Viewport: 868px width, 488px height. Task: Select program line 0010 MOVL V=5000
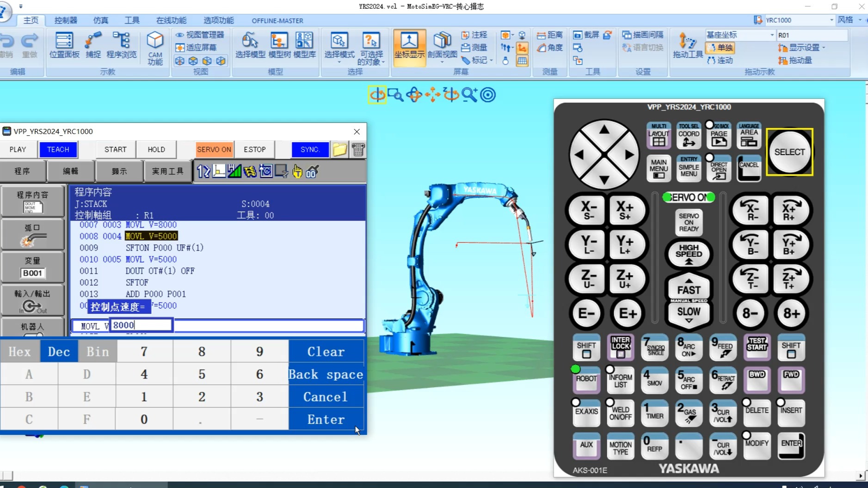point(151,259)
